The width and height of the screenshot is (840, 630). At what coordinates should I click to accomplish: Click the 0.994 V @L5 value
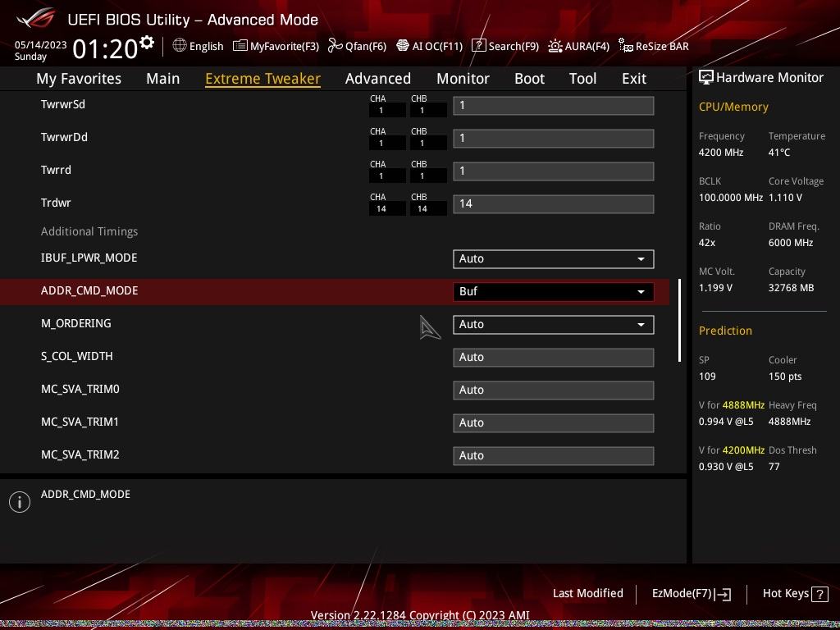pyautogui.click(x=726, y=422)
